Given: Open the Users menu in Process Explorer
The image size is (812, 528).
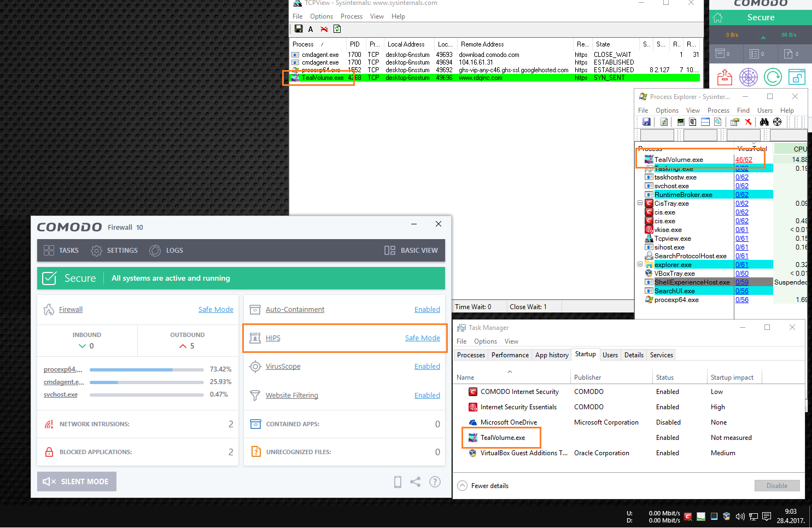Looking at the screenshot, I should (x=765, y=111).
